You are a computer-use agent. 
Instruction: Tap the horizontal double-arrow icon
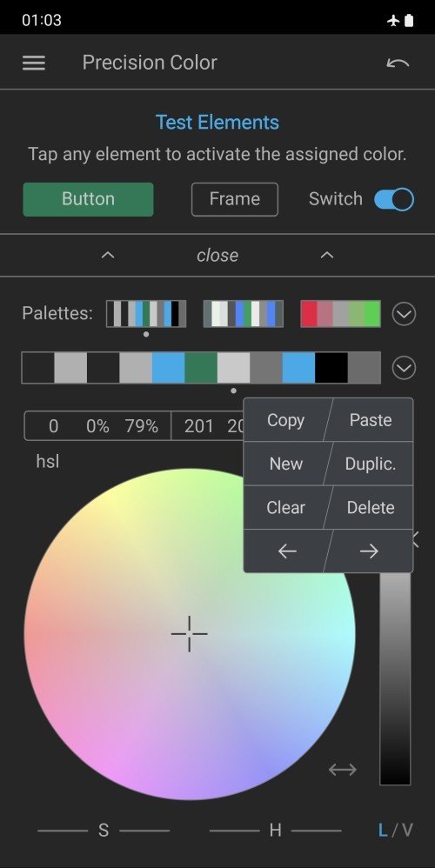pos(343,770)
